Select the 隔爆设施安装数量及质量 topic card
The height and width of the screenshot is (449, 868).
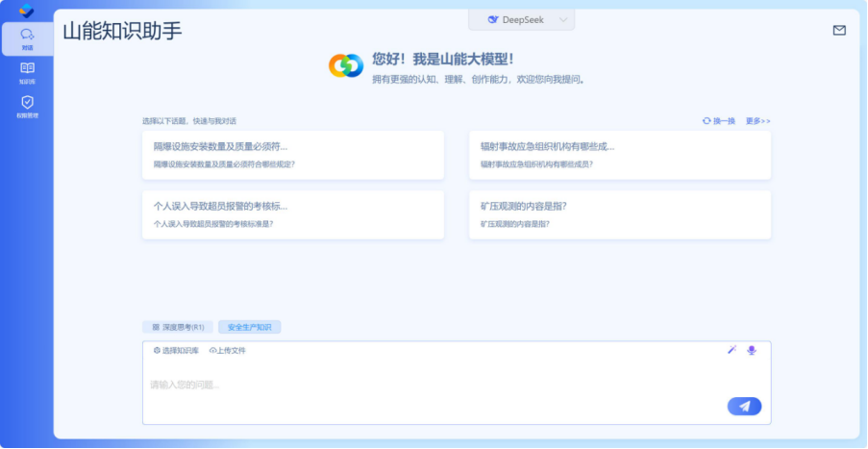293,155
